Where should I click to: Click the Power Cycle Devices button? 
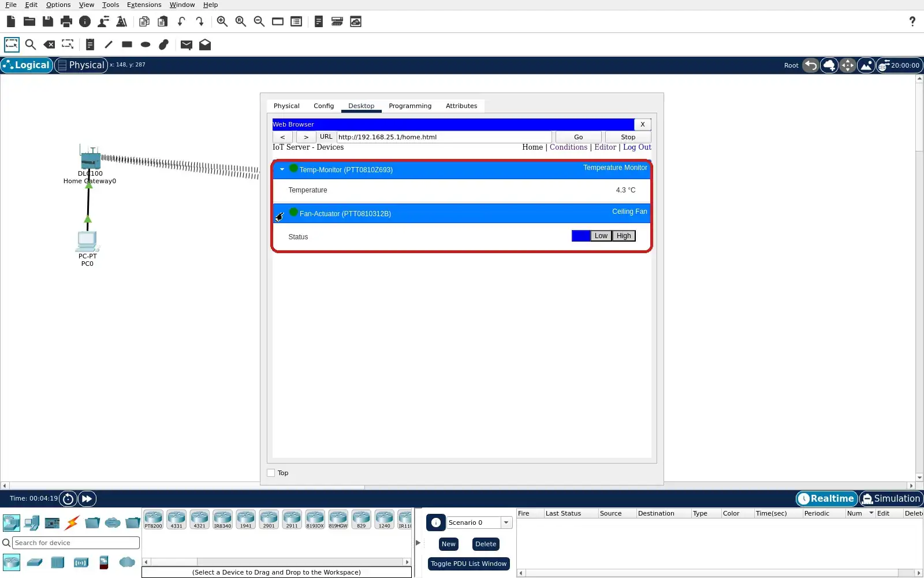[68, 499]
